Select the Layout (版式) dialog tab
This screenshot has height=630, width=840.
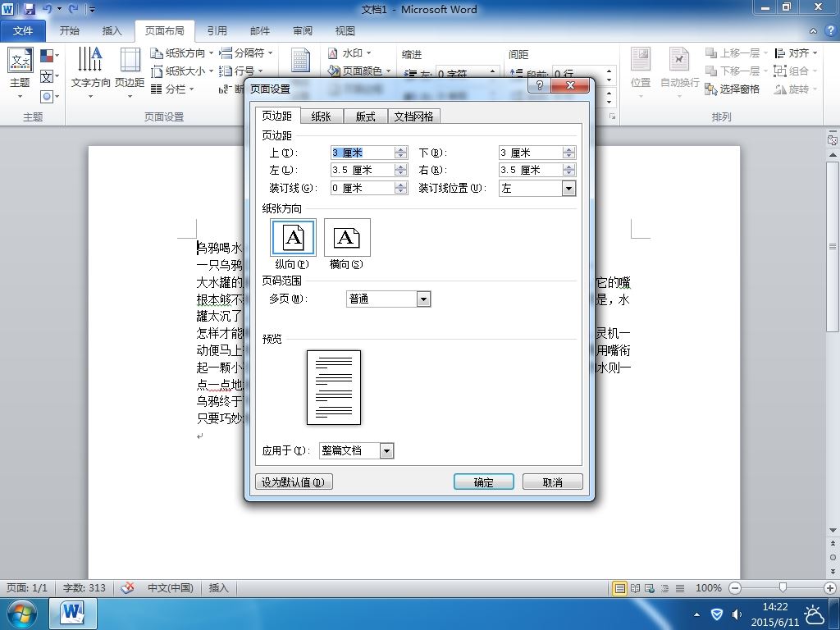(365, 116)
